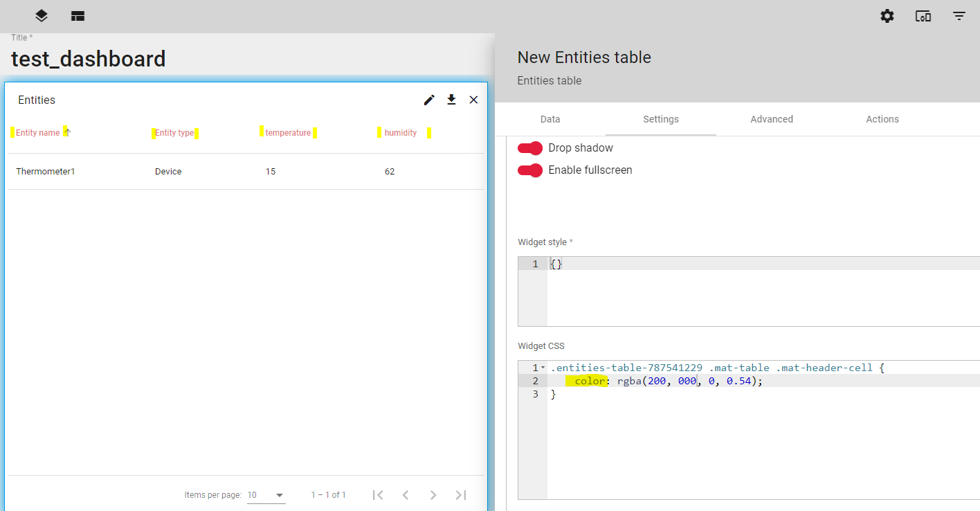Viewport: 980px width, 511px height.
Task: Click line 2 in the Widget CSS editor
Action: tap(763, 381)
